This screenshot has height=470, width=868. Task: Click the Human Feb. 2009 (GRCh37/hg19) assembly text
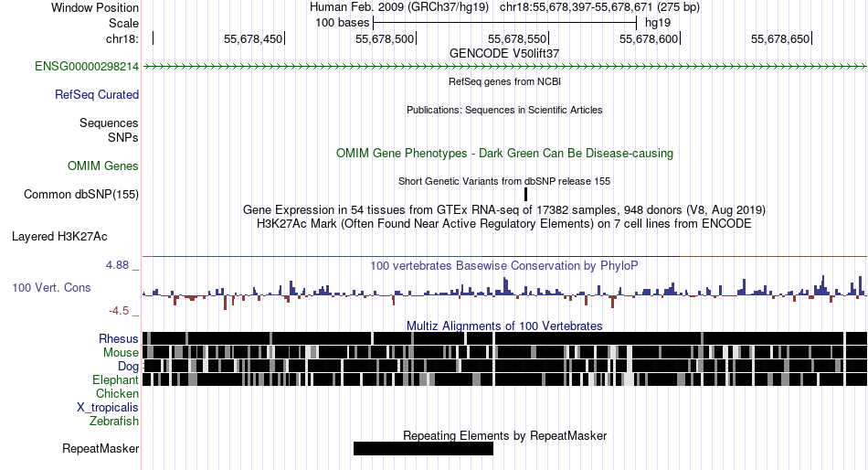(x=399, y=7)
